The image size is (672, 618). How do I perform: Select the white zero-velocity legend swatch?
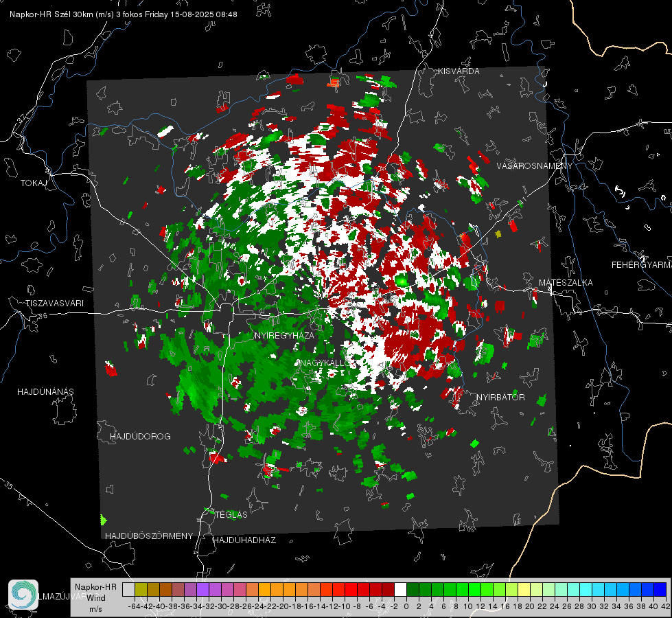click(401, 590)
